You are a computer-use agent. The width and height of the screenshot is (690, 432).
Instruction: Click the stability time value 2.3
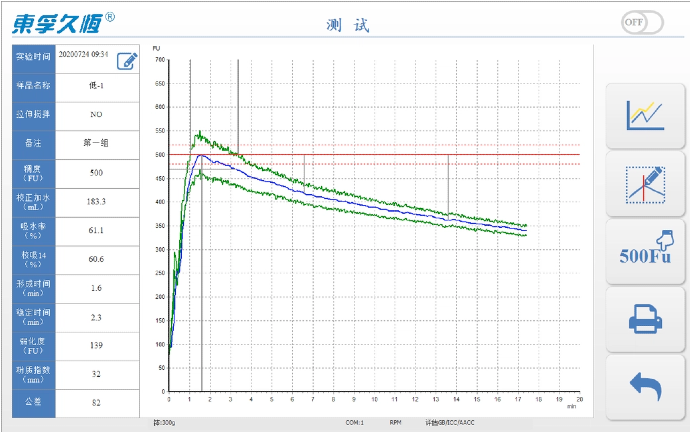click(x=97, y=317)
